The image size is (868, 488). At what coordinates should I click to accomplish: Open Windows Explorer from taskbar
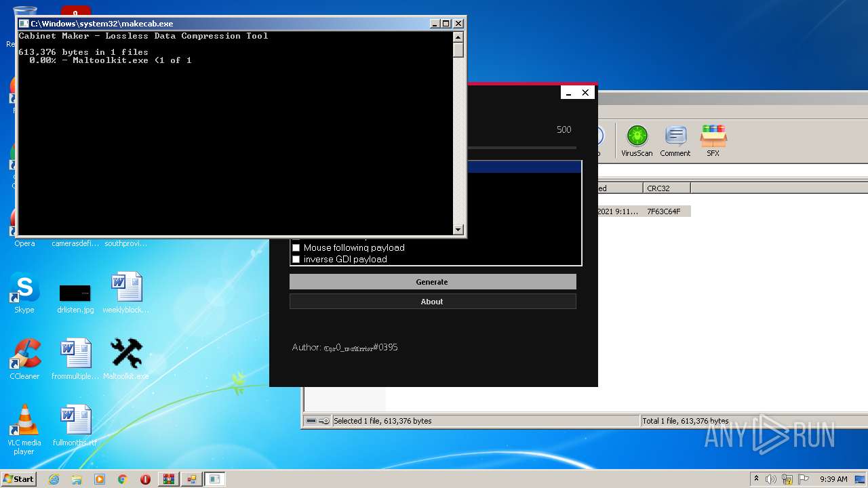pyautogui.click(x=77, y=479)
